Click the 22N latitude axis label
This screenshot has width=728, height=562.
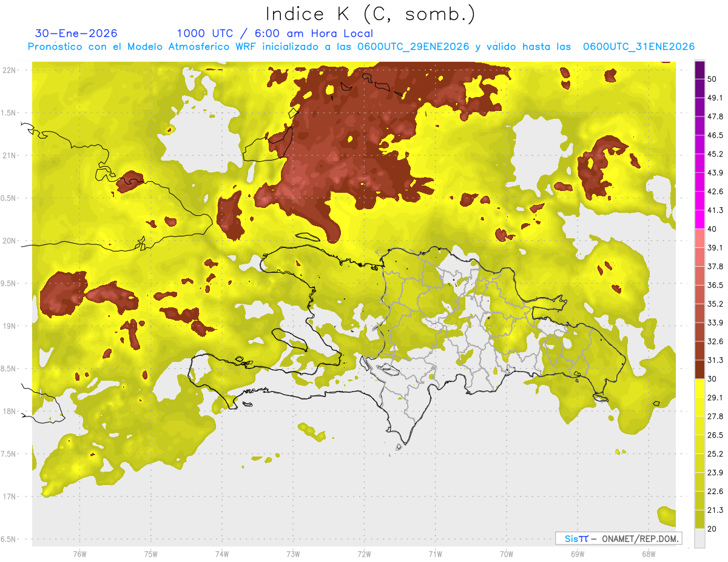(10, 70)
